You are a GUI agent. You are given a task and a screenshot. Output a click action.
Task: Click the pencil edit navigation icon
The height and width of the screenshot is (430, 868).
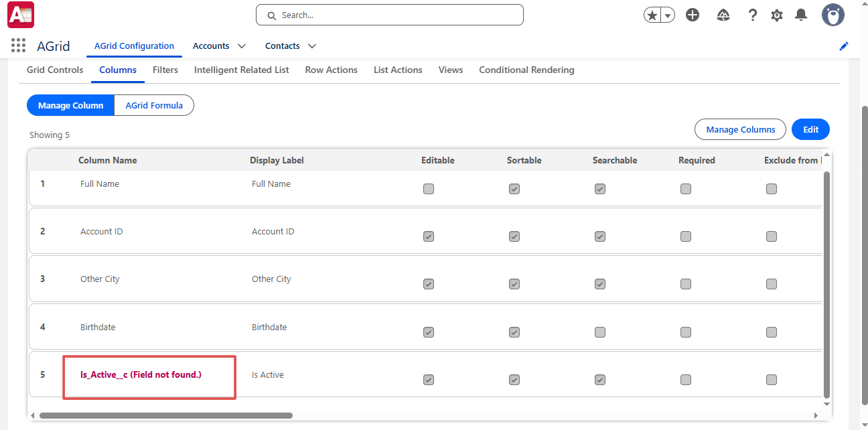[x=844, y=46]
